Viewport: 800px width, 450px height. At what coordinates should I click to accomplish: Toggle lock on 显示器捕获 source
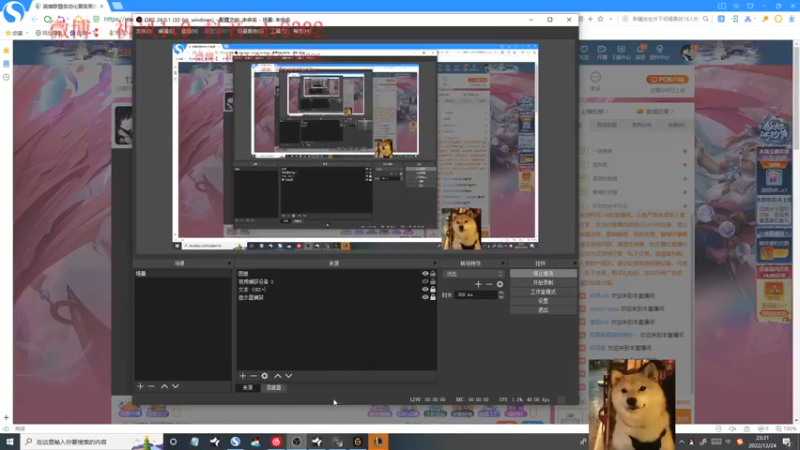(x=433, y=297)
